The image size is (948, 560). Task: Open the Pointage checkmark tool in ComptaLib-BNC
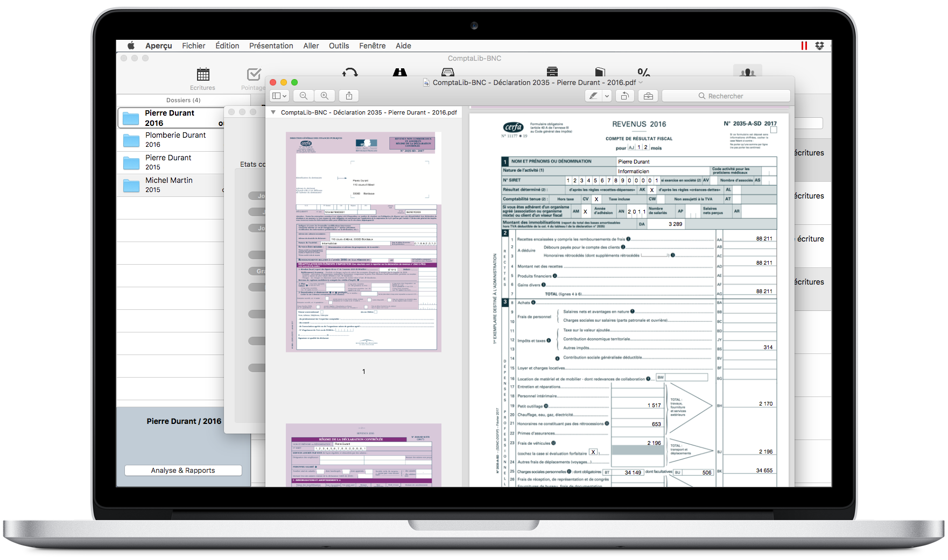[254, 79]
